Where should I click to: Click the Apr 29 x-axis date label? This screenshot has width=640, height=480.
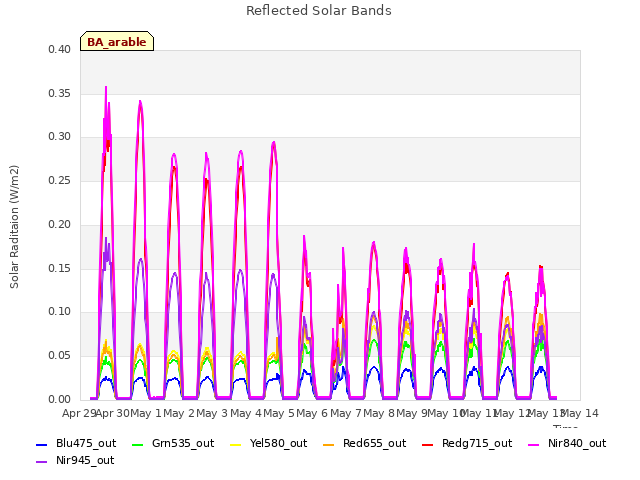79,414
